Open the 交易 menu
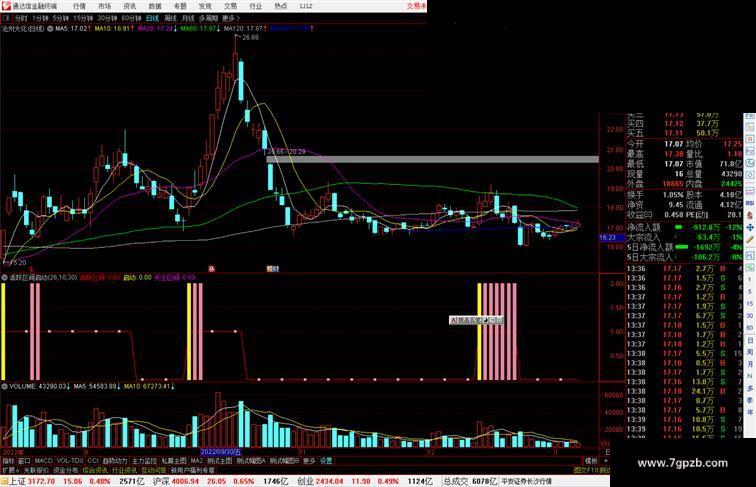 click(x=230, y=6)
